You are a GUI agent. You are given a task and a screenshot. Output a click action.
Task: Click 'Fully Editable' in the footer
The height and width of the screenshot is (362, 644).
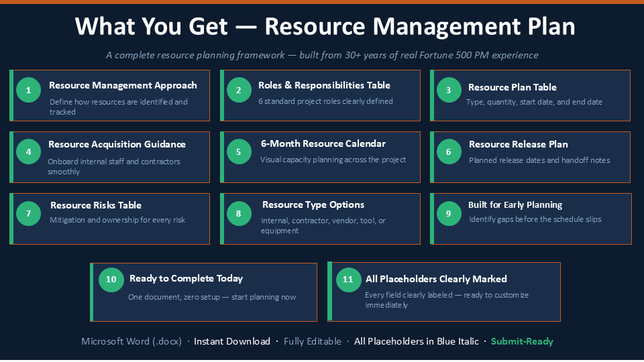click(313, 341)
